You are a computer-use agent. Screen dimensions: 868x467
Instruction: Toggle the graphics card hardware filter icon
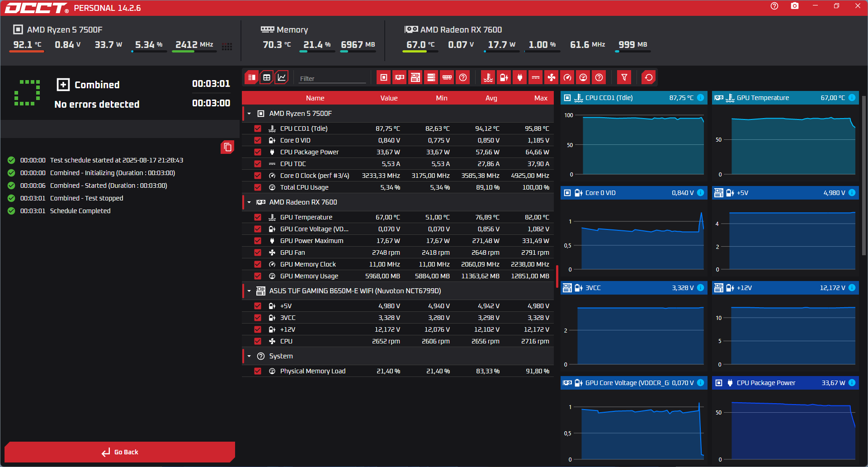coord(400,77)
